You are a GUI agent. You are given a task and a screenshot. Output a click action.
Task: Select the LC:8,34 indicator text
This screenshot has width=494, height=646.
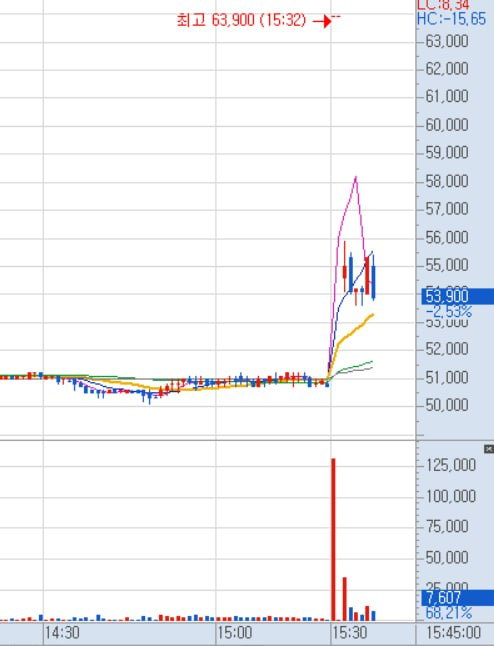pos(443,5)
